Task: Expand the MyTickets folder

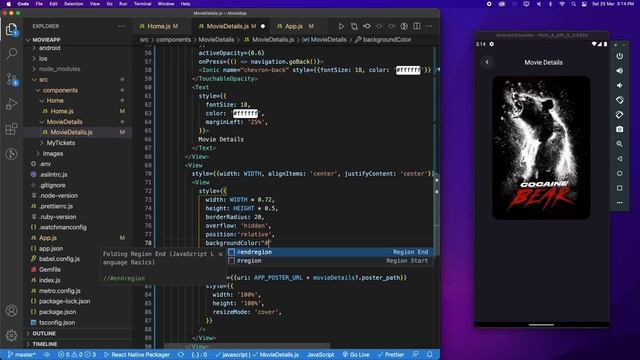Action: (60, 143)
